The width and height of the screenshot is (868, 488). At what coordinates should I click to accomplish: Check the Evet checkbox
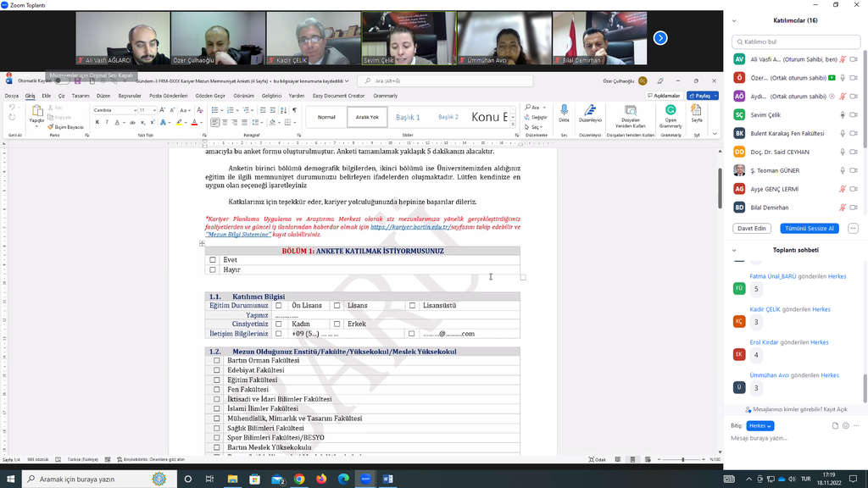coord(213,260)
